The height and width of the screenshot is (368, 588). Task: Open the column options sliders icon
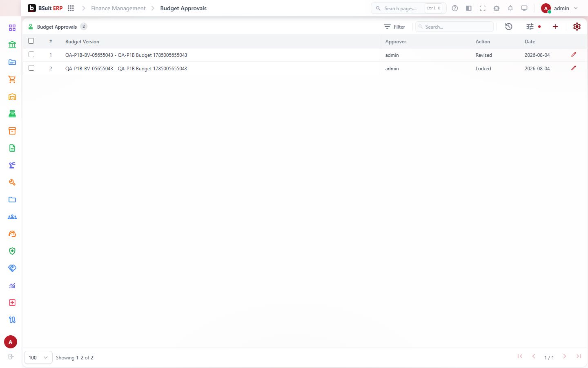point(530,27)
